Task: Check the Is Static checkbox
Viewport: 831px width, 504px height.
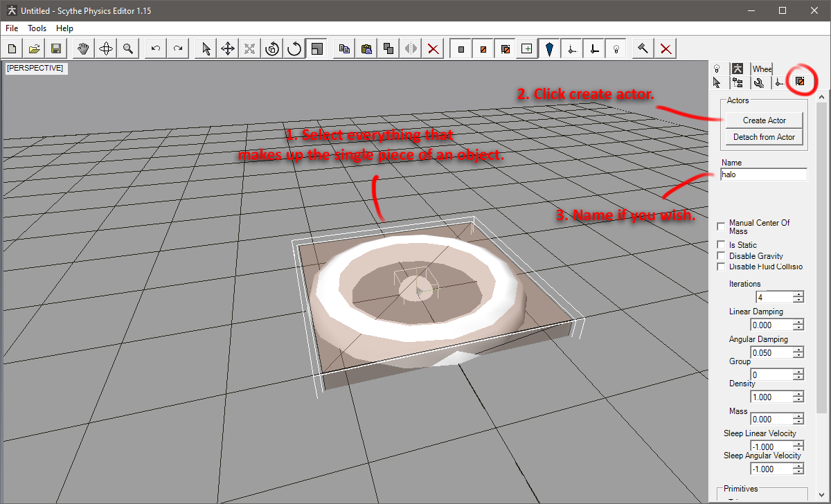Action: (722, 245)
